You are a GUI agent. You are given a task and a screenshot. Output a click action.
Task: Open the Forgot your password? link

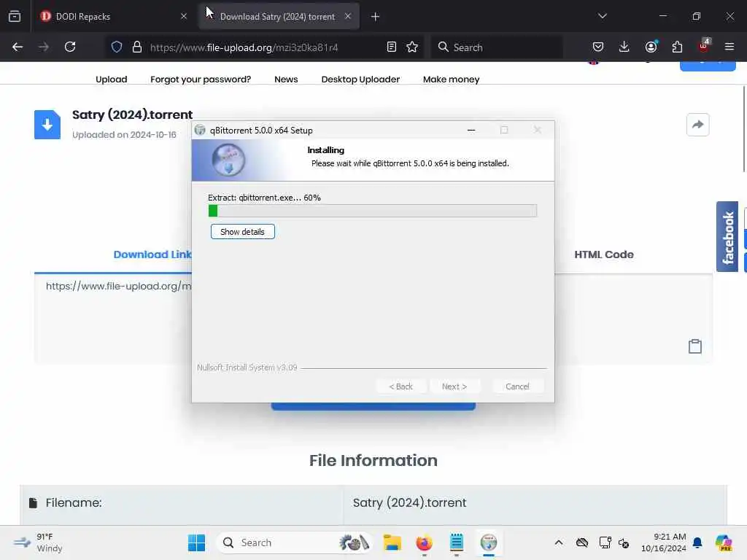(201, 79)
